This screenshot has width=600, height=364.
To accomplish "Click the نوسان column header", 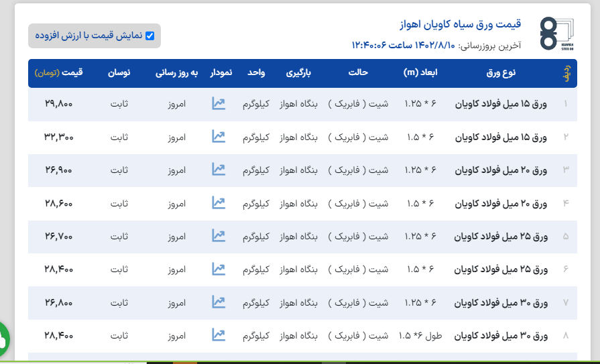I will tap(119, 72).
